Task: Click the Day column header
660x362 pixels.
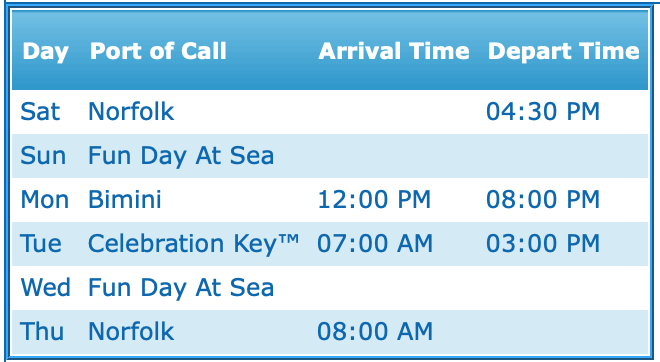Action: coord(45,52)
